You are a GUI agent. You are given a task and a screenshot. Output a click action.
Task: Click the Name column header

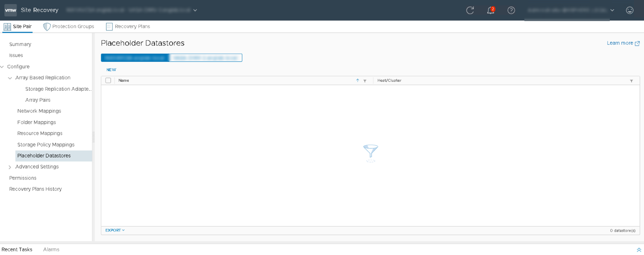tap(124, 80)
